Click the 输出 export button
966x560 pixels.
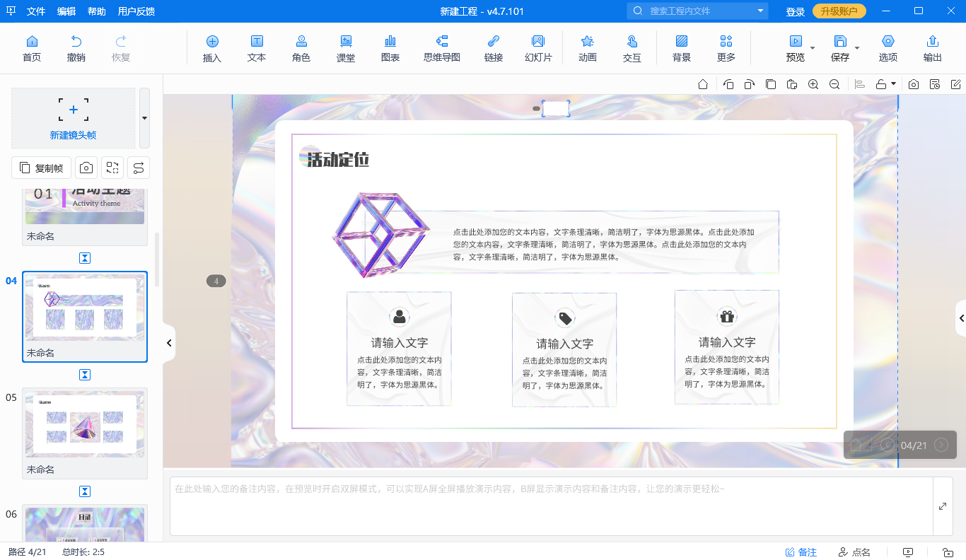tap(933, 49)
